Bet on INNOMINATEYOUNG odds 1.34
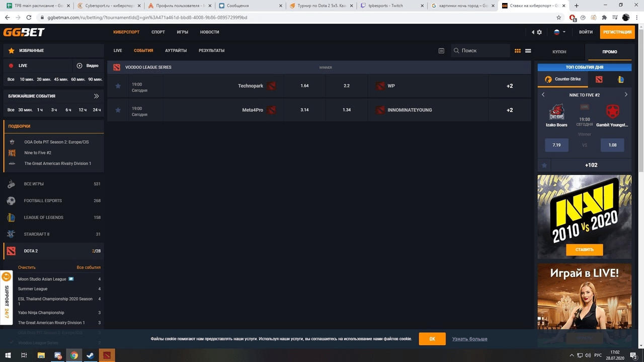644x362 pixels. (347, 110)
